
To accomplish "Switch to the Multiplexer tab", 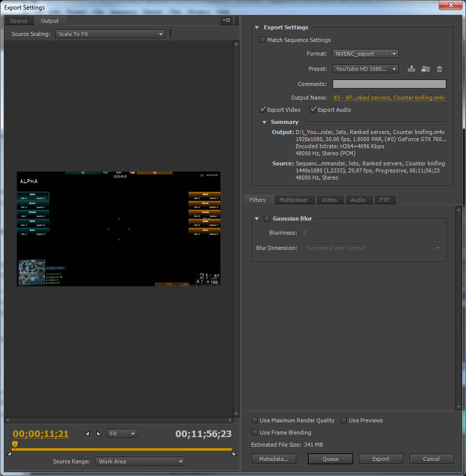I will pos(294,200).
